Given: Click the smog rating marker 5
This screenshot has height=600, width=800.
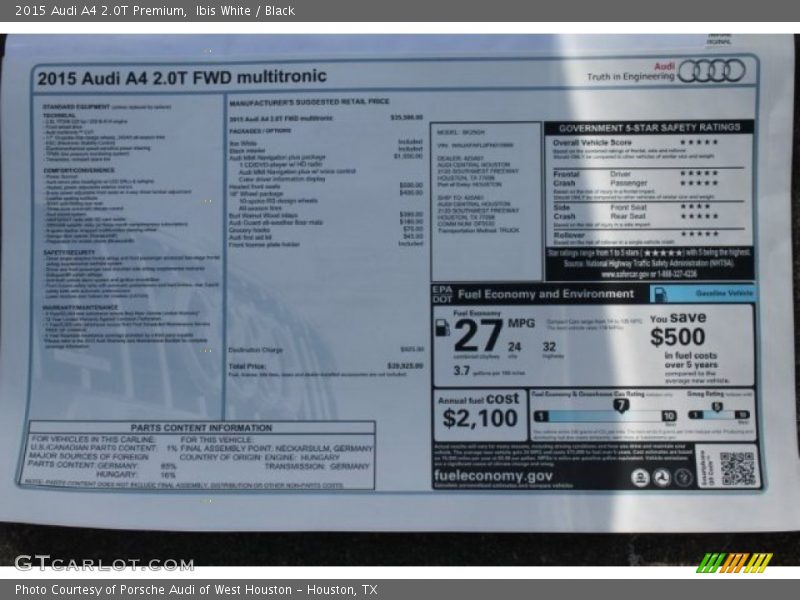Looking at the screenshot, I should (717, 407).
